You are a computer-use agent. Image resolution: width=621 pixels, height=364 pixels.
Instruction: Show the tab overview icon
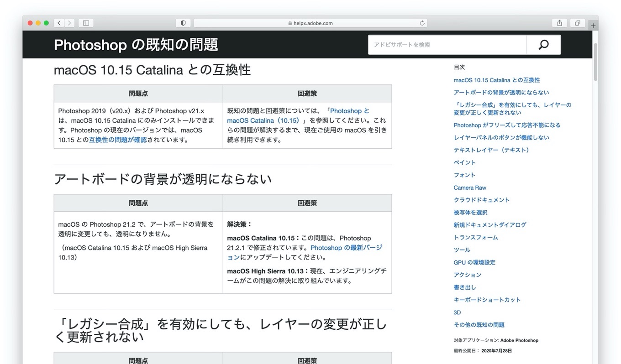(578, 23)
